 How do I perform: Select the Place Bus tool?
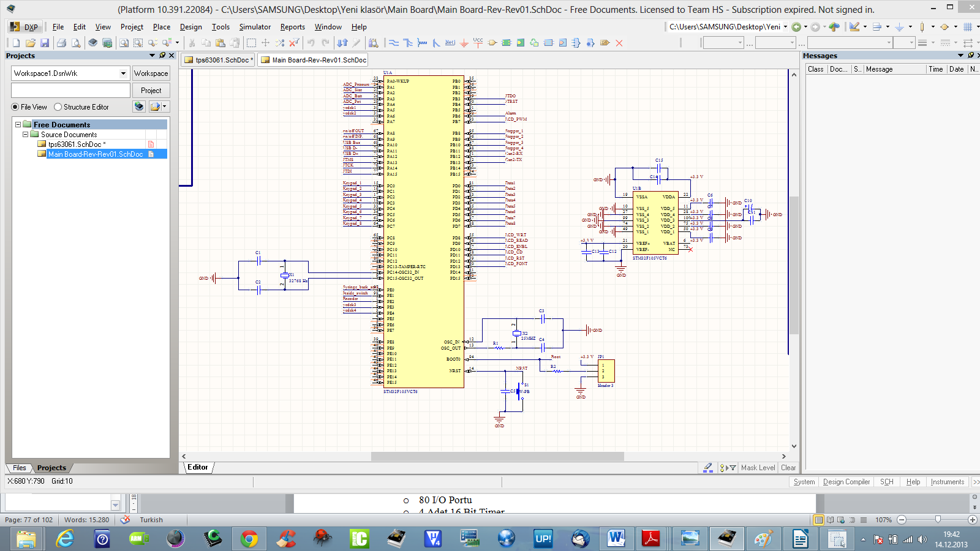pos(408,43)
